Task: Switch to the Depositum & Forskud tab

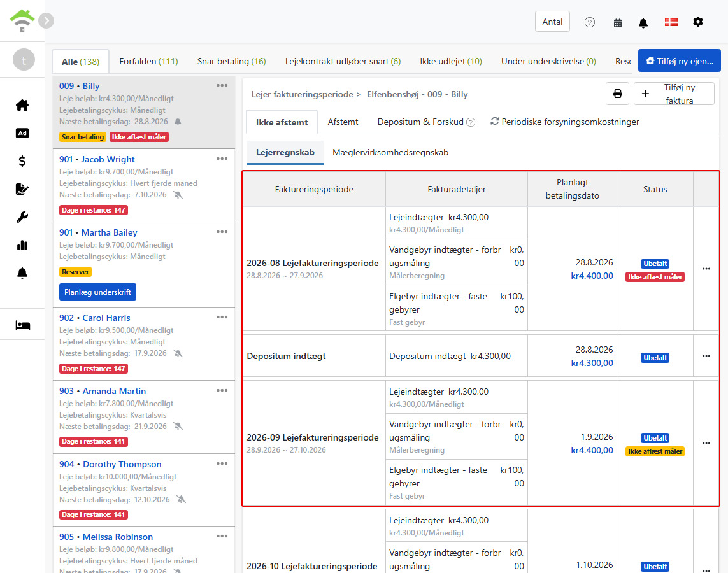Action: coord(420,122)
